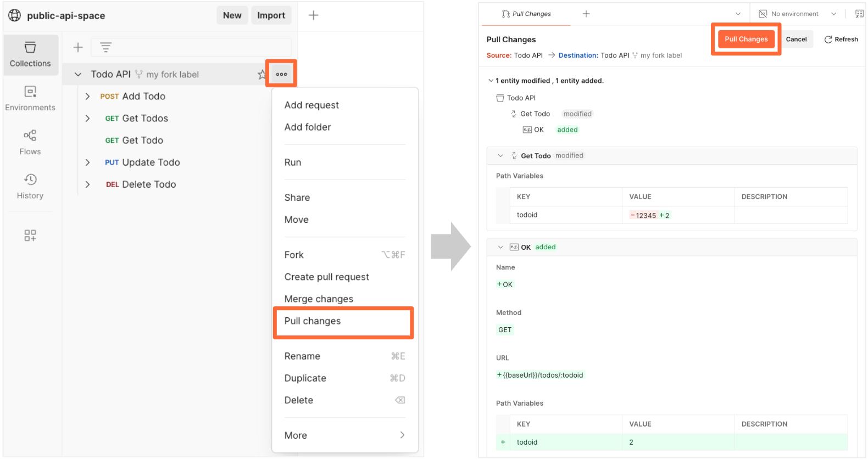Image resolution: width=868 pixels, height=460 pixels.
Task: Open the No environment dropdown
Action: pos(797,14)
